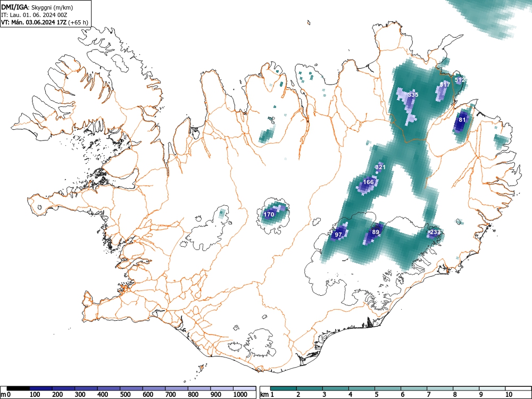This screenshot has height=399, width=532.
Task: Click the '100' label on the metre legend
Action: pyautogui.click(x=35, y=395)
